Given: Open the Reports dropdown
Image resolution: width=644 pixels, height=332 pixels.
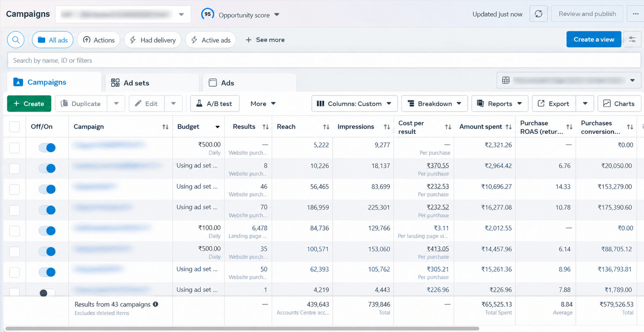Looking at the screenshot, I should (x=500, y=104).
